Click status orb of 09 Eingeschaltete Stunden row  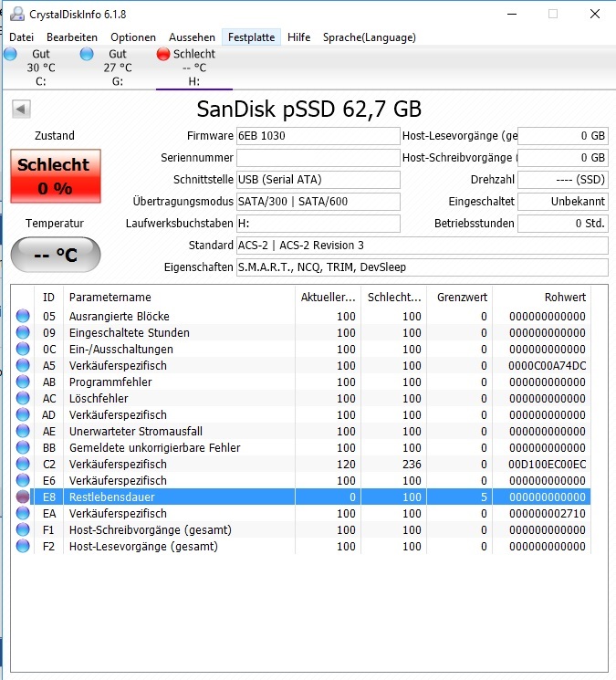23,332
